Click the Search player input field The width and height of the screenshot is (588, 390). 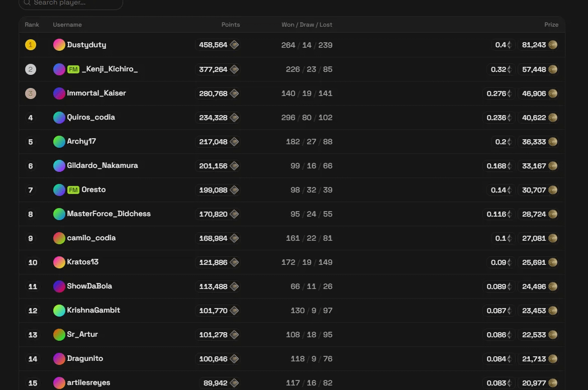coord(75,3)
